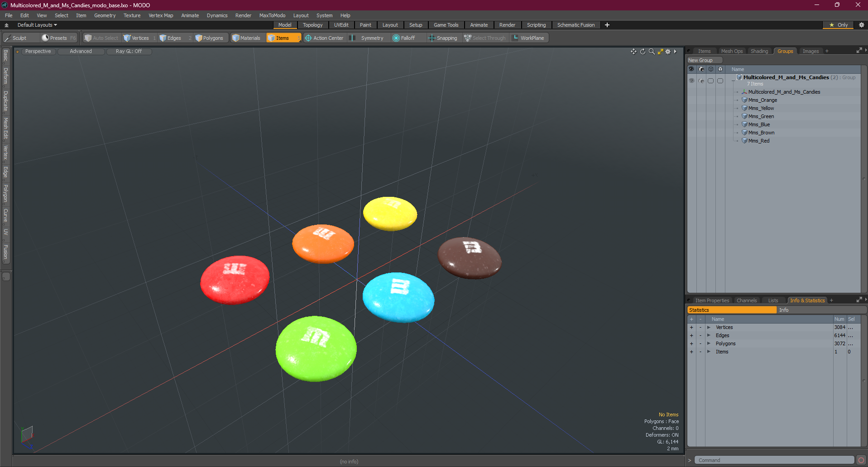
Task: Click the render camera column header icon
Action: (701, 69)
